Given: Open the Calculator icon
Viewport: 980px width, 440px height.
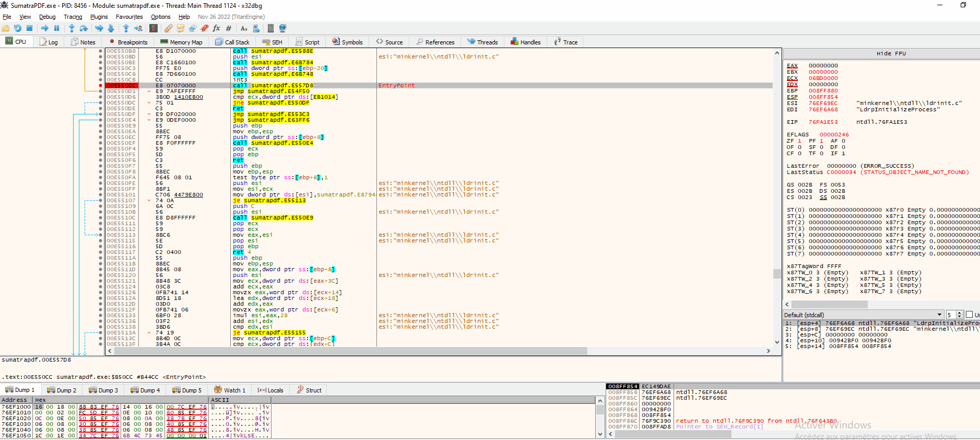Looking at the screenshot, I should (x=270, y=28).
